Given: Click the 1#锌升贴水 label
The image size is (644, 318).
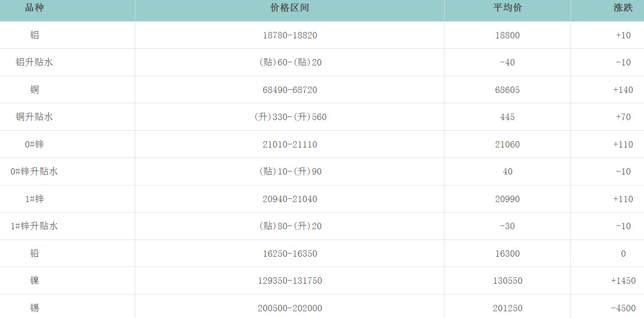Looking at the screenshot, I should click(34, 226).
